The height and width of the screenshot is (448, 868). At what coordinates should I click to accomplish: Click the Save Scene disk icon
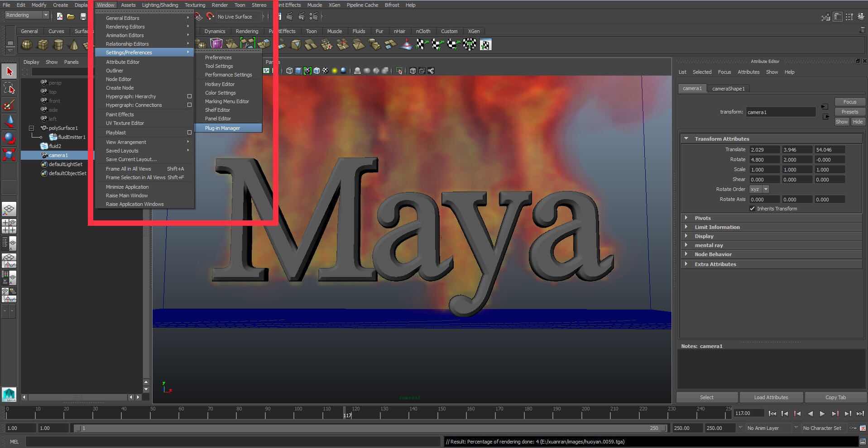click(x=83, y=16)
